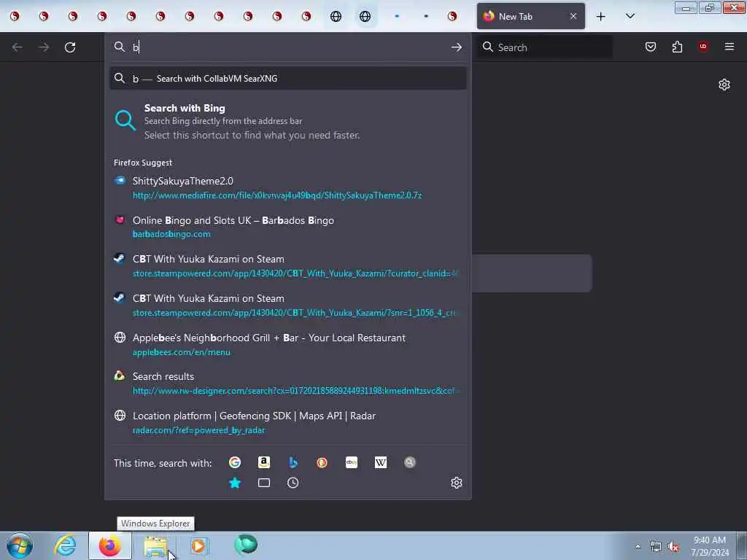Image resolution: width=747 pixels, height=560 pixels.
Task: List all tabs with the chevron
Action: pos(630,16)
